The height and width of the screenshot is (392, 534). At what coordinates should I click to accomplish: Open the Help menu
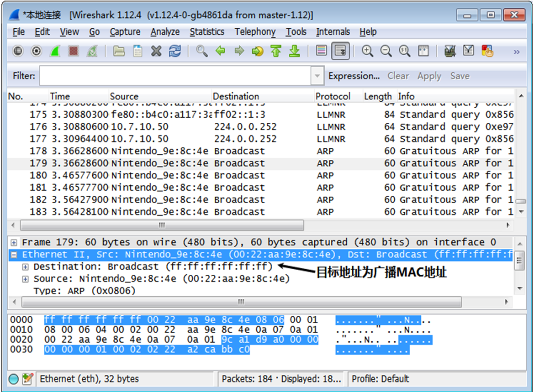[368, 31]
